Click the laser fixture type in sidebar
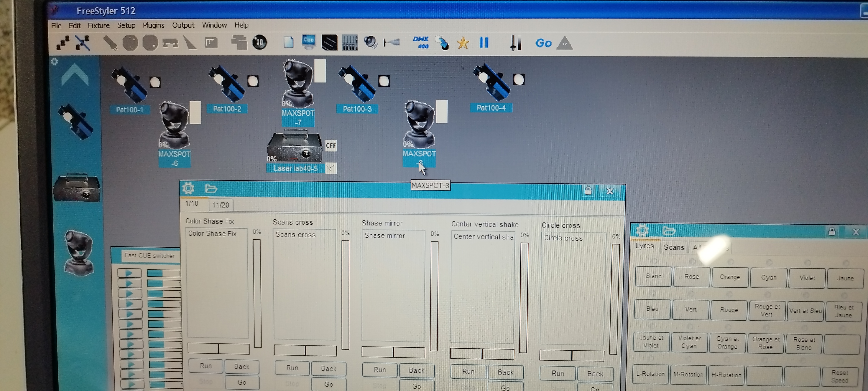Viewport: 868px width, 391px height. pyautogui.click(x=76, y=188)
